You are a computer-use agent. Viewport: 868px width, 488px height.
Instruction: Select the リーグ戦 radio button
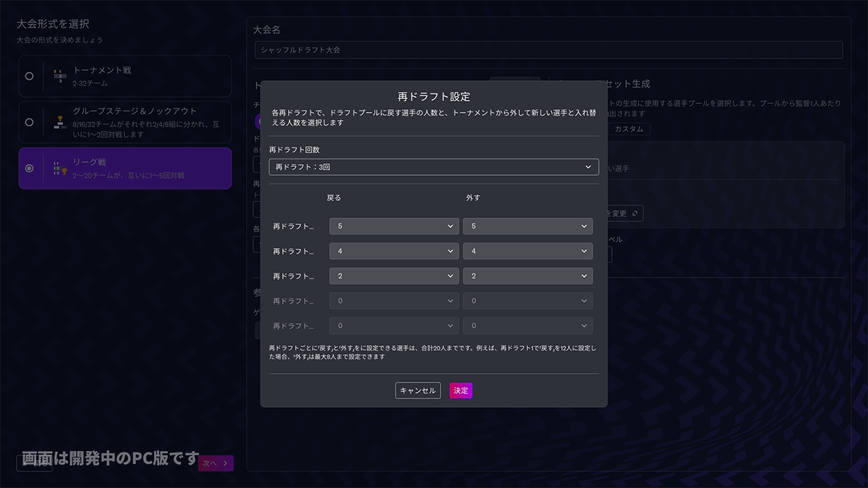(x=29, y=168)
